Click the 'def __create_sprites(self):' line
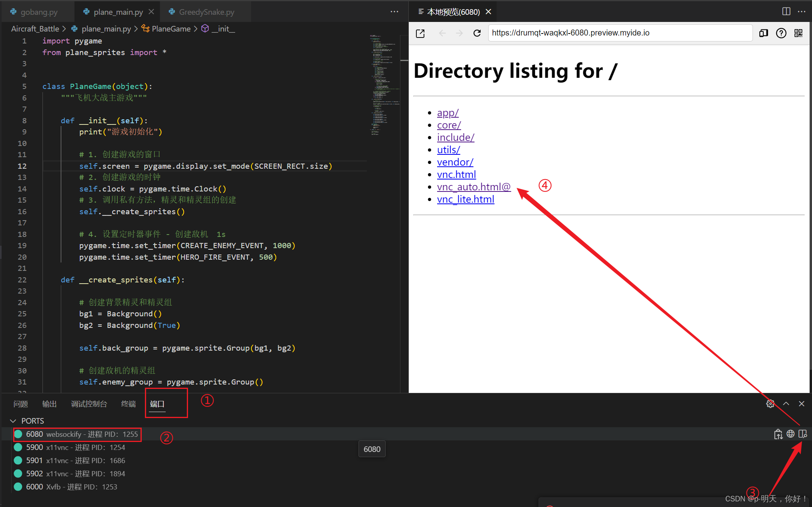The height and width of the screenshot is (507, 812). (123, 280)
